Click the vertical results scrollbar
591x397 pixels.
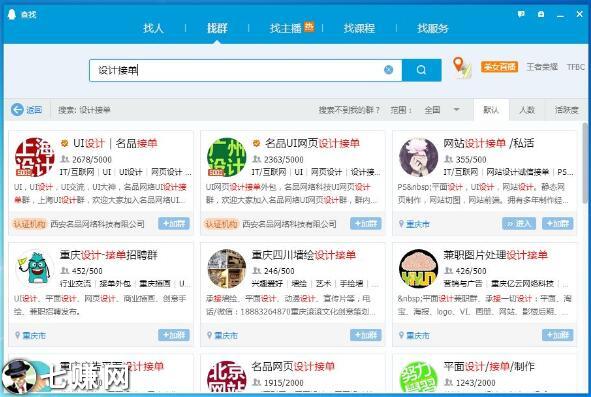(585, 163)
